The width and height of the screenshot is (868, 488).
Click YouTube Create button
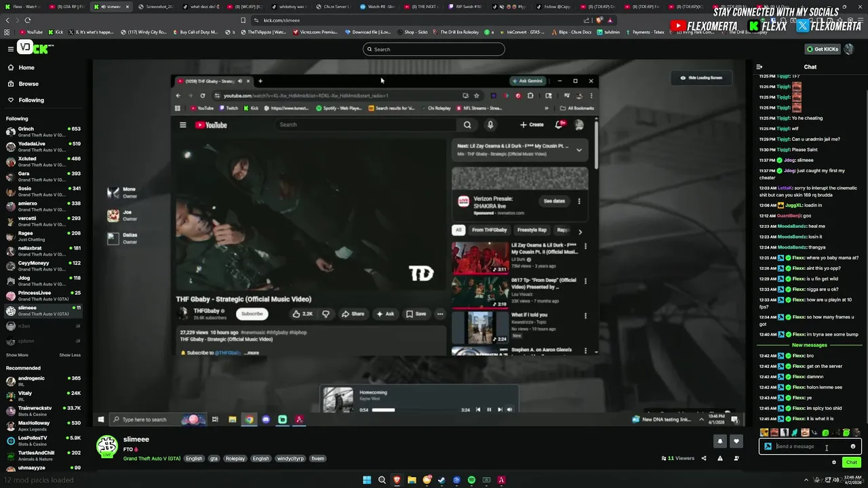coord(532,125)
